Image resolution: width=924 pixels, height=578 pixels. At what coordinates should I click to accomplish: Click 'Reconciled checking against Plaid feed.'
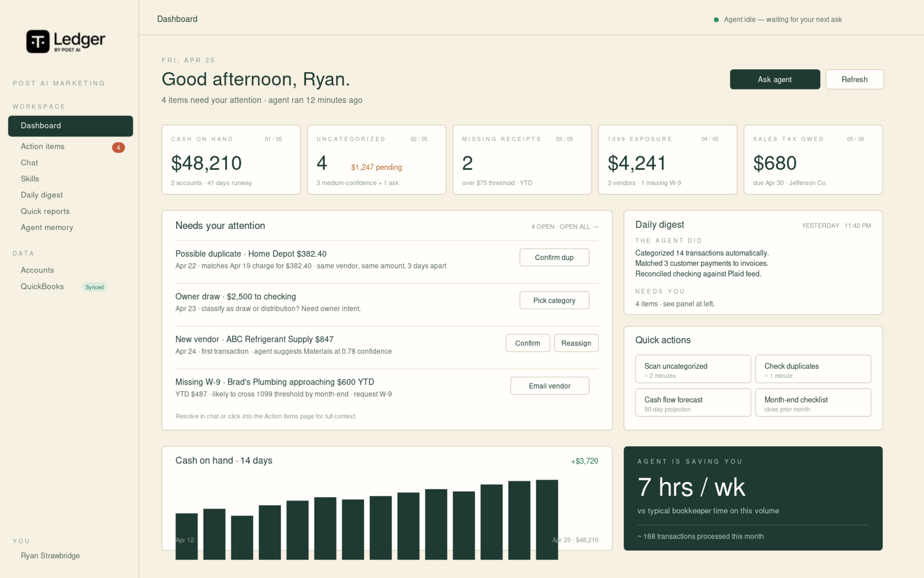click(698, 274)
